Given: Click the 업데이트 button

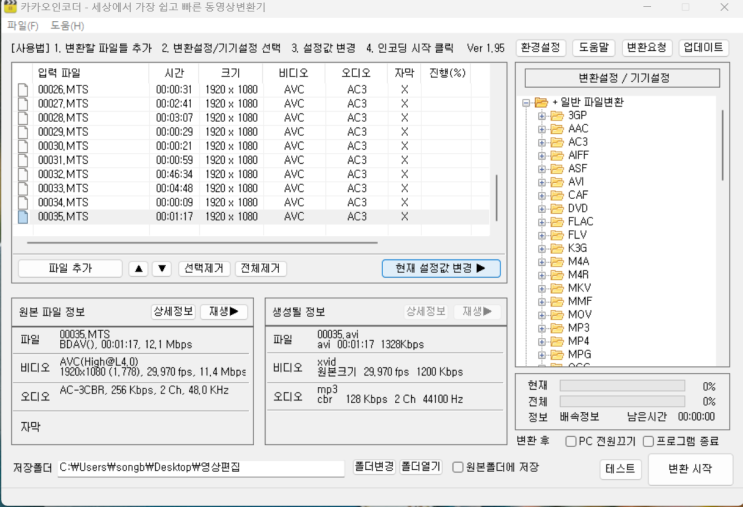Looking at the screenshot, I should point(703,48).
